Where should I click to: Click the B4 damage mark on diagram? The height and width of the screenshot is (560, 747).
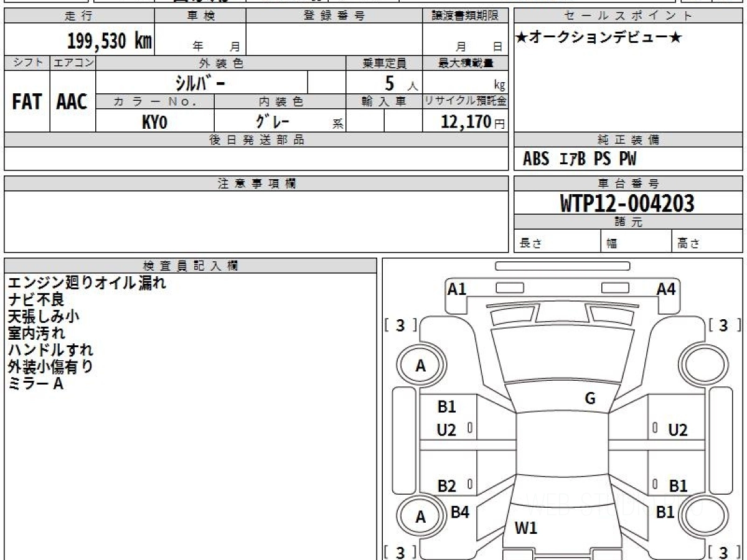point(460,513)
